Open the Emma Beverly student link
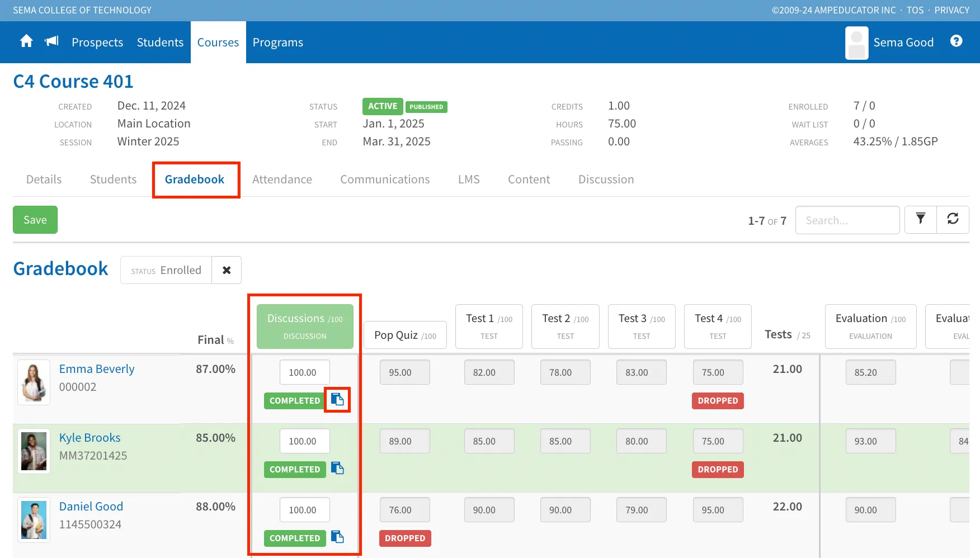This screenshot has height=558, width=980. tap(97, 369)
